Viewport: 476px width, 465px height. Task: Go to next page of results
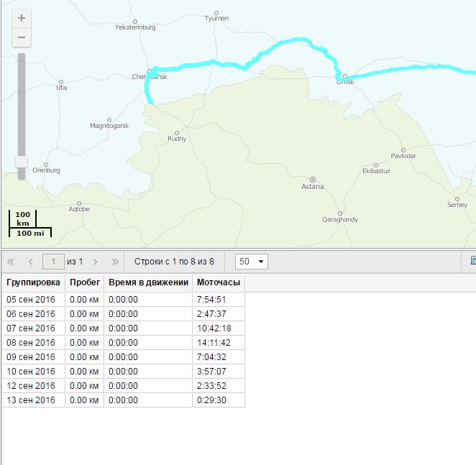tap(95, 262)
